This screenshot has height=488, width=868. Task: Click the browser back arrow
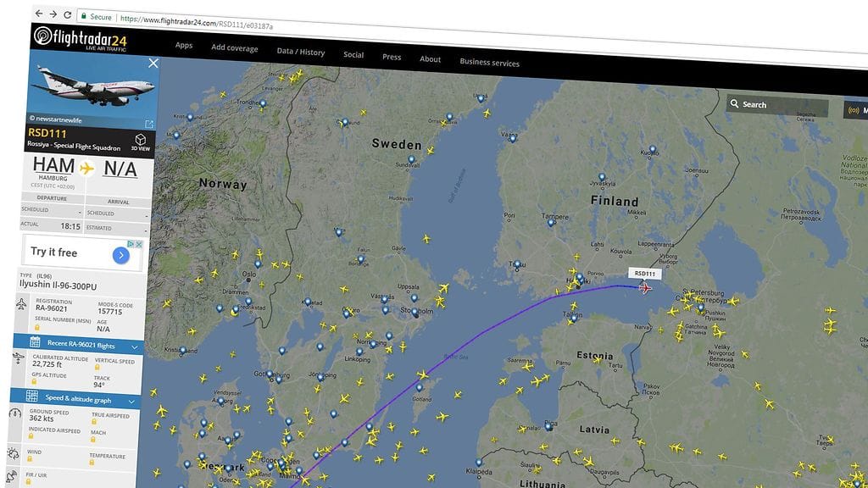[x=39, y=14]
